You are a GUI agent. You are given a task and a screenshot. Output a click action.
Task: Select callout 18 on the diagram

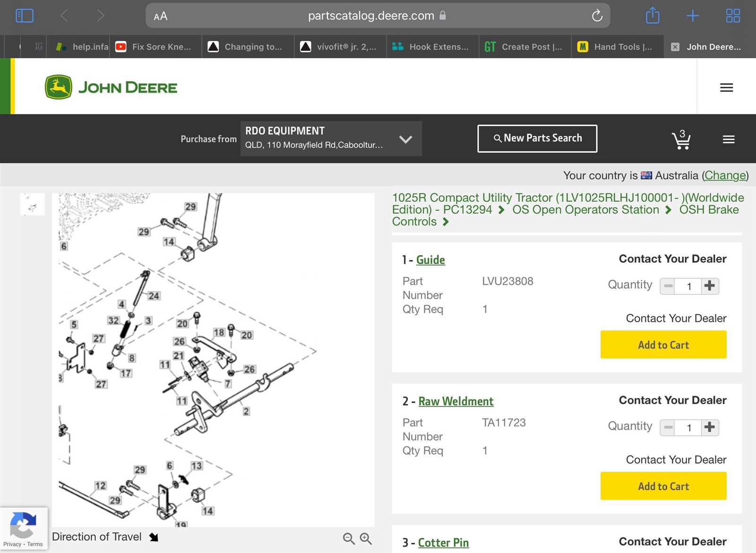pyautogui.click(x=219, y=332)
